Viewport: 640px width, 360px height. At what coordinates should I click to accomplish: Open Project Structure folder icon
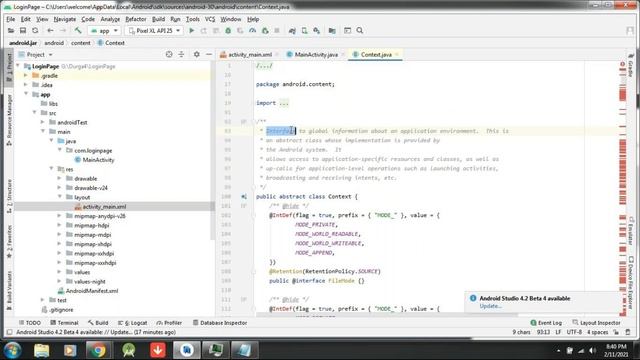[x=332, y=31]
